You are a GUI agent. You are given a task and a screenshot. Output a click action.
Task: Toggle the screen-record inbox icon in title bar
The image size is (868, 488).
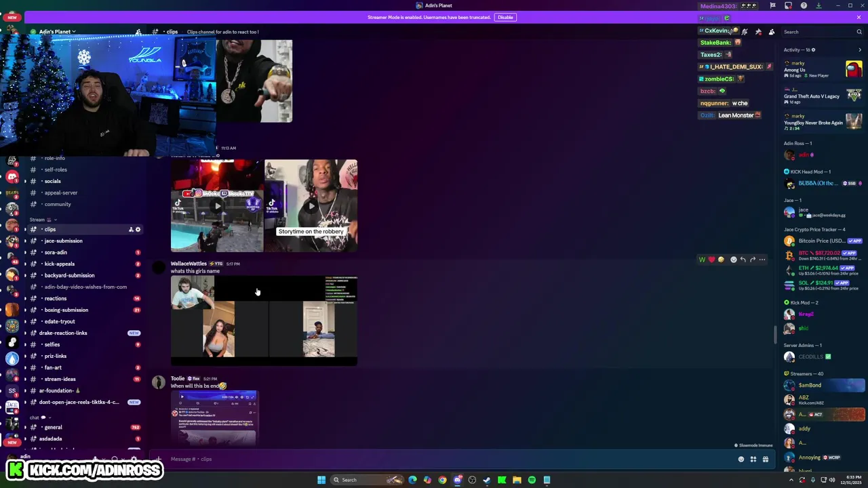tap(788, 5)
